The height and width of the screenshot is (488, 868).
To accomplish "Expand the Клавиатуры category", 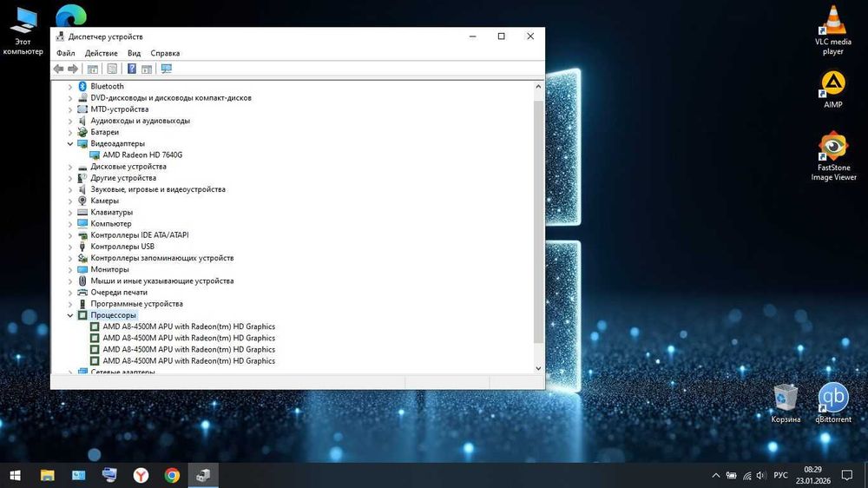I will point(70,212).
